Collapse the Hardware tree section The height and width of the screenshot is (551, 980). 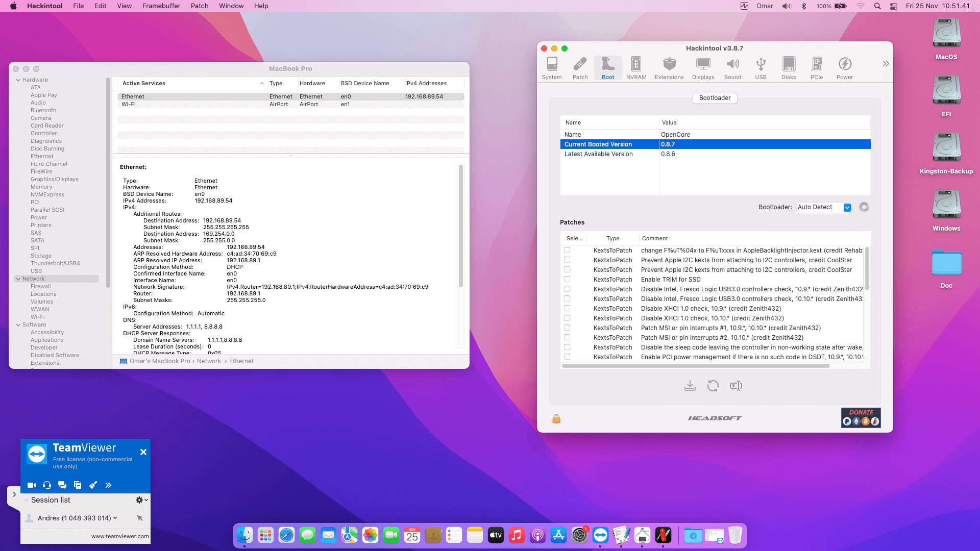[x=18, y=80]
